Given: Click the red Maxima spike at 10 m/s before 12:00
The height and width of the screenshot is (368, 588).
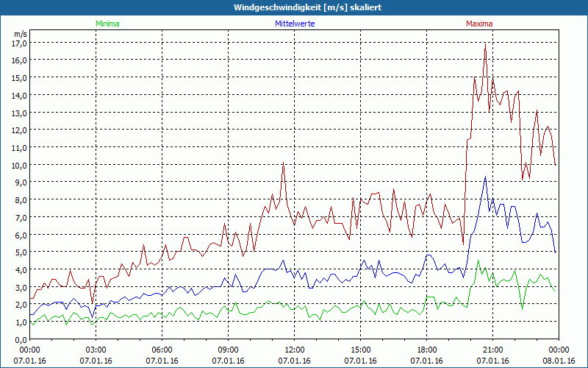Looking at the screenshot, I should click(x=283, y=165).
